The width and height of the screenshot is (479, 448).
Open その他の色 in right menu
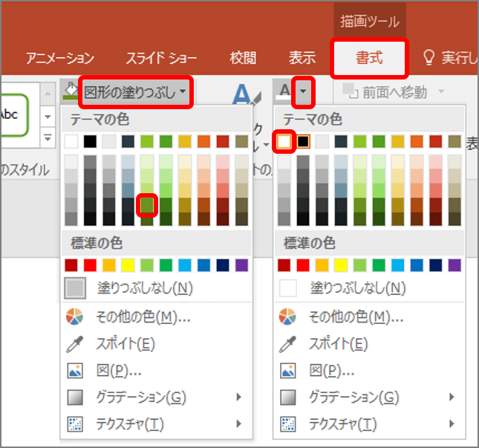(x=369, y=317)
